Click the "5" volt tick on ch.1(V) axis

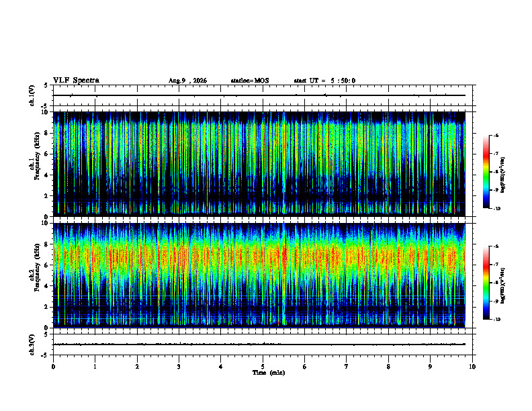[46, 86]
